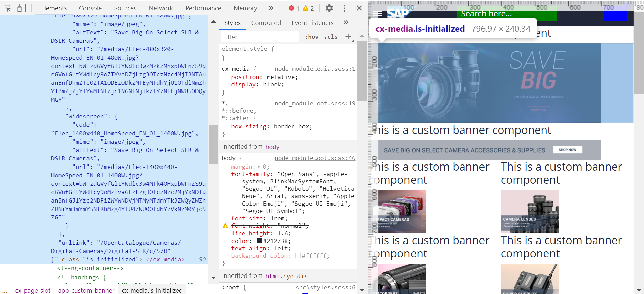Toggle the :hov element state button
644x294 pixels.
pos(312,37)
